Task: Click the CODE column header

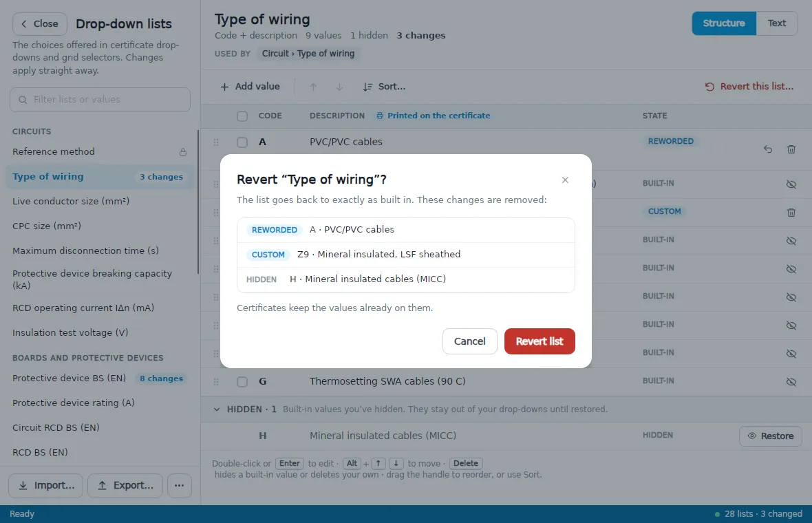Action: pyautogui.click(x=270, y=116)
